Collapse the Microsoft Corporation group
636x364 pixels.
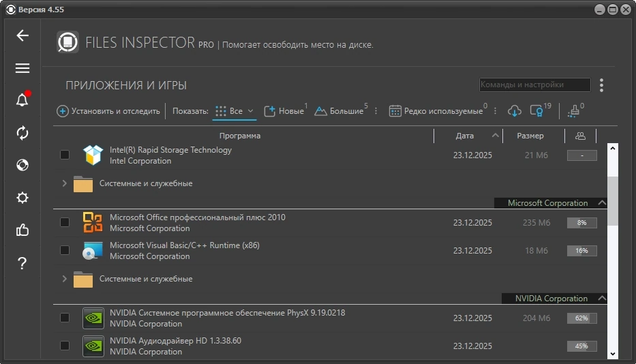coord(603,202)
